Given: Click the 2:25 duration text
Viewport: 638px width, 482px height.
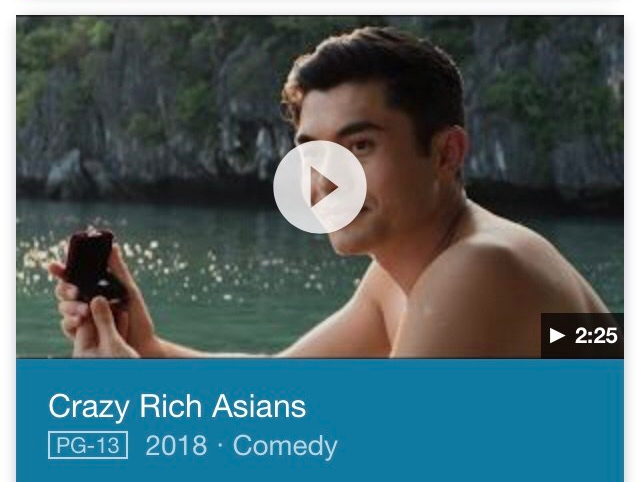Looking at the screenshot, I should point(596,336).
